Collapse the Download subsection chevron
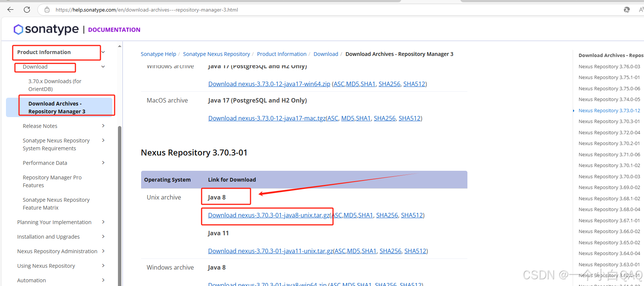The image size is (644, 286). [103, 67]
